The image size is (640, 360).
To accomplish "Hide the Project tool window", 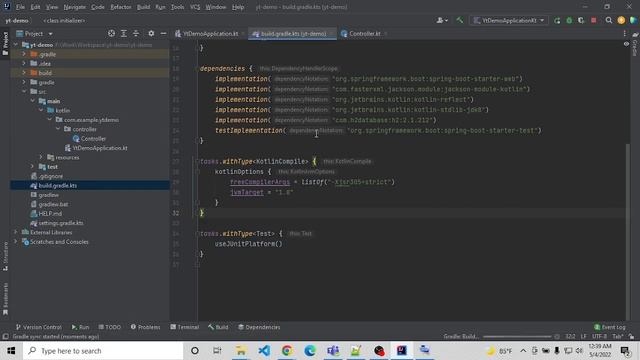I will point(163,33).
